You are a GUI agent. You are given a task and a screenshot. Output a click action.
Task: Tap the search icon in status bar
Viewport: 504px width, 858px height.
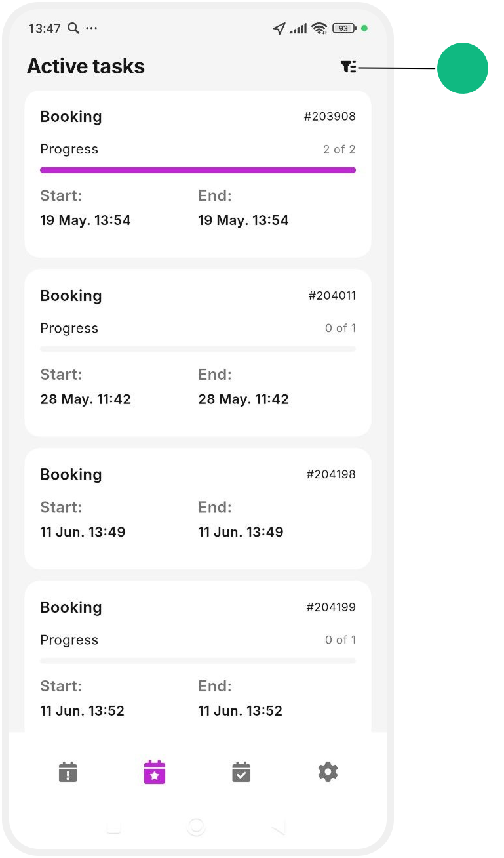click(x=73, y=28)
